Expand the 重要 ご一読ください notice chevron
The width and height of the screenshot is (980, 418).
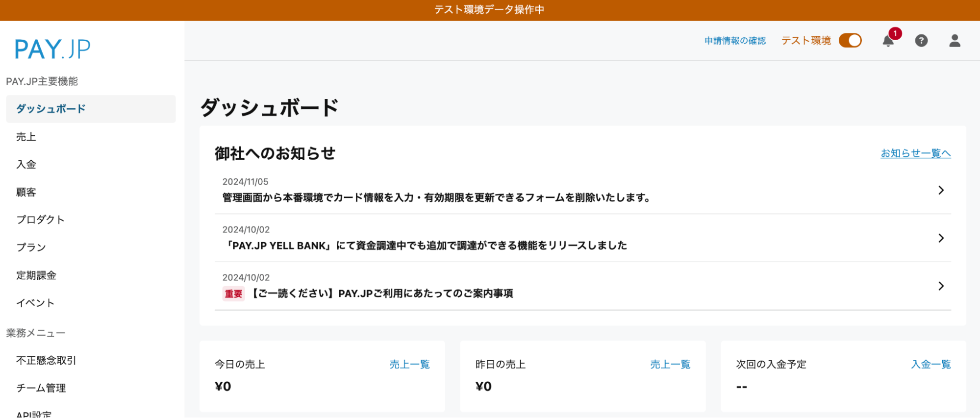pos(941,286)
